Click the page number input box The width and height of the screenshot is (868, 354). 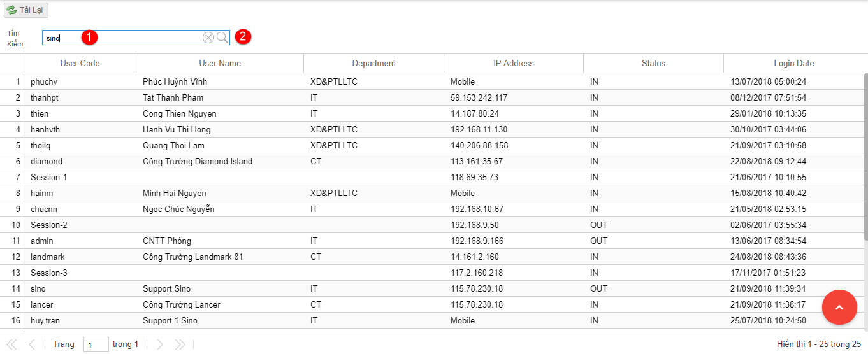(96, 345)
